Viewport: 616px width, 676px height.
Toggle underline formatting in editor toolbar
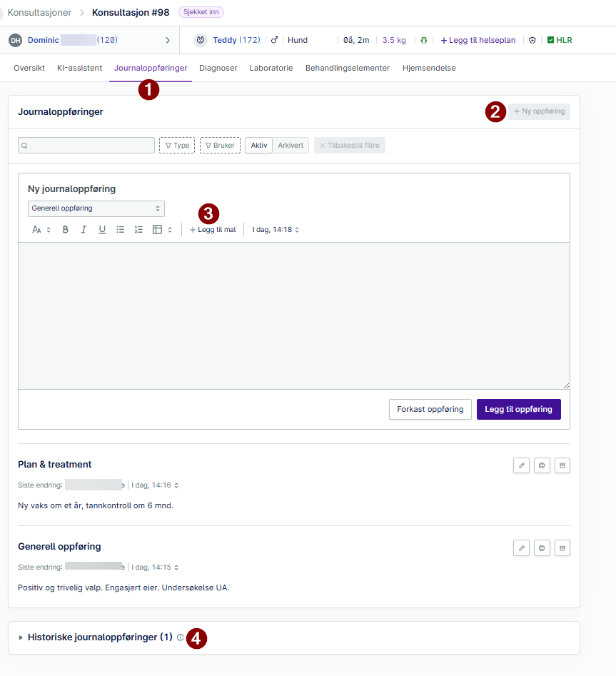point(102,230)
